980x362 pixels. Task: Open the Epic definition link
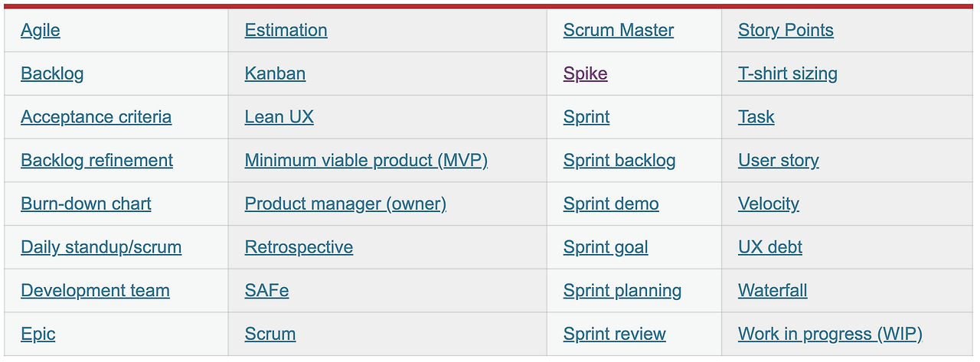coord(38,334)
